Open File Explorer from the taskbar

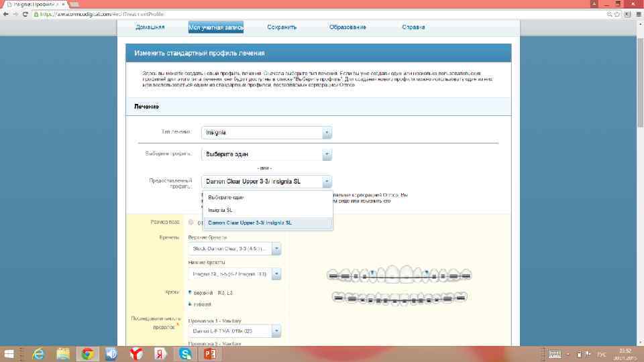63,354
